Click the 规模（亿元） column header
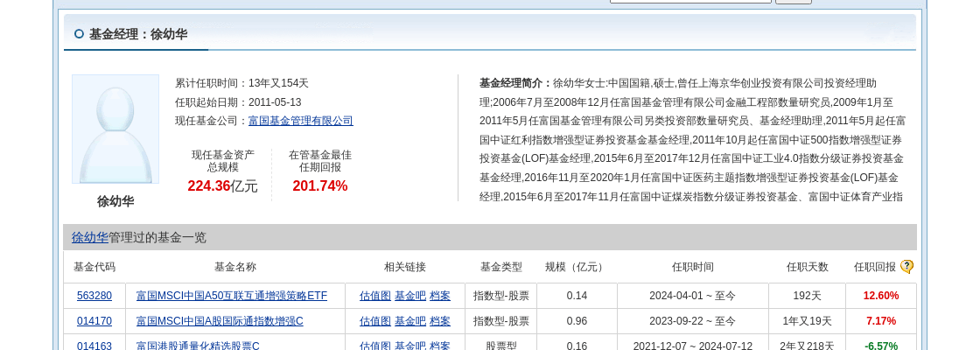This screenshot has height=350, width=980. [x=577, y=267]
